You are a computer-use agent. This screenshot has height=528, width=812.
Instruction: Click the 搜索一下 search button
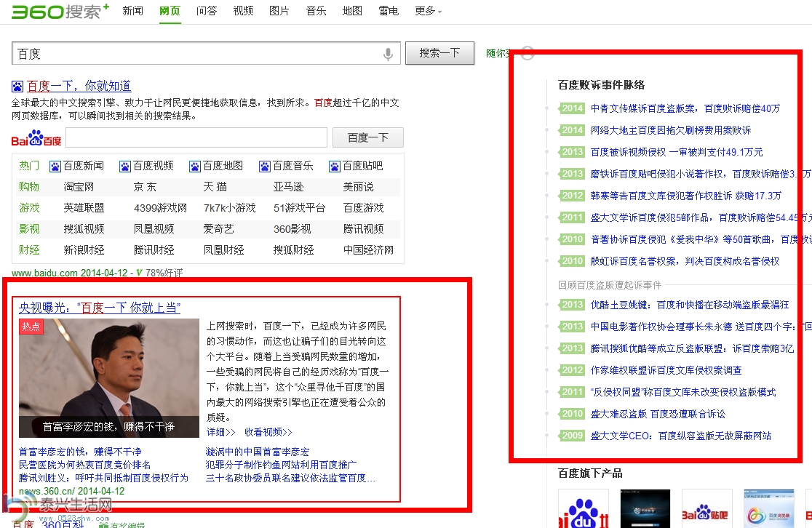click(x=439, y=53)
